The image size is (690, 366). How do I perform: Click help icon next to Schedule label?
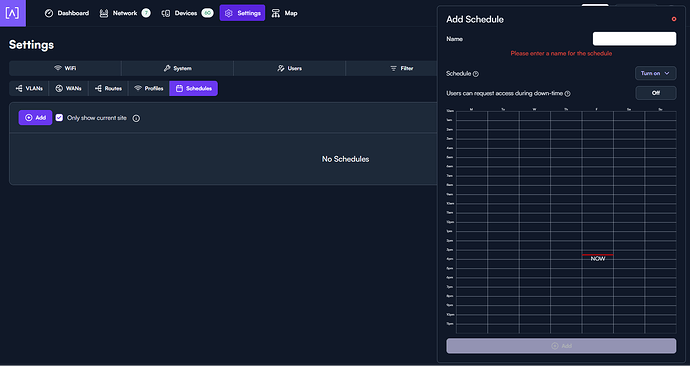476,74
